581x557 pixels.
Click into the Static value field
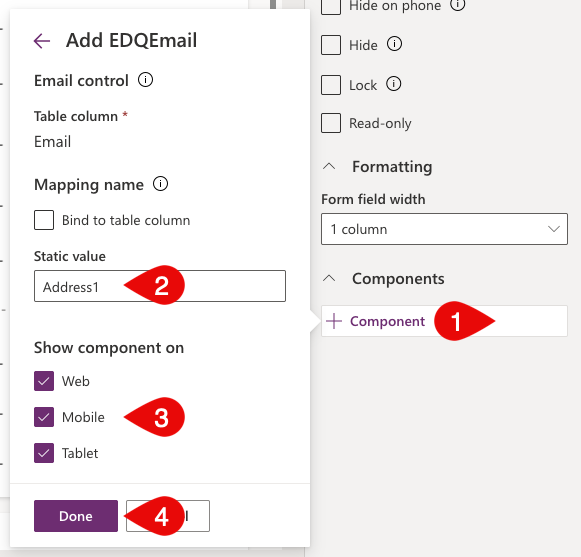pyautogui.click(x=160, y=286)
